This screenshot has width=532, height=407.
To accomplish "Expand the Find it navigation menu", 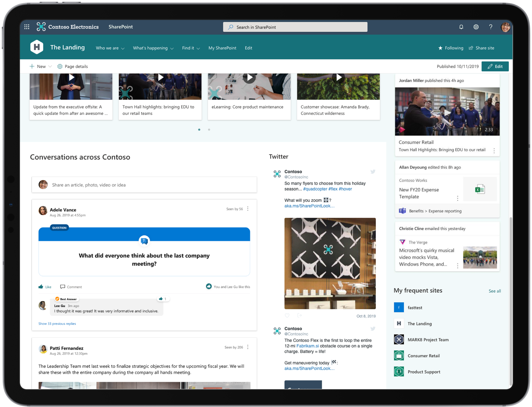I will click(191, 48).
